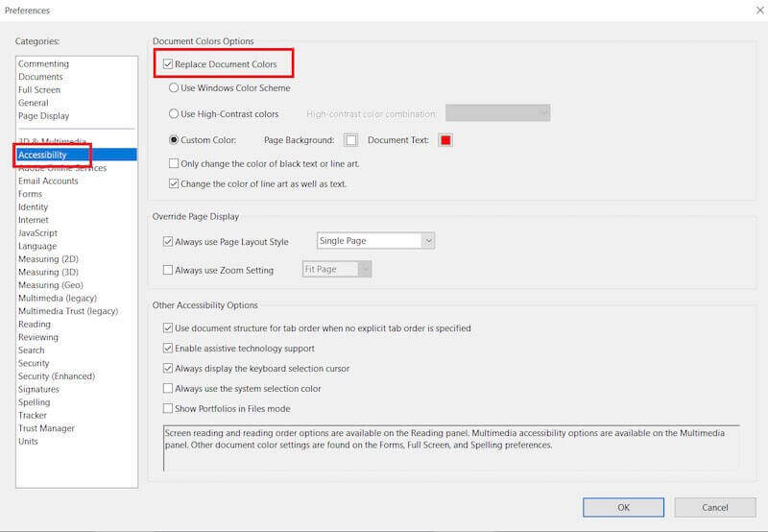
Task: Open the Measuring (2D) category
Action: [x=48, y=259]
